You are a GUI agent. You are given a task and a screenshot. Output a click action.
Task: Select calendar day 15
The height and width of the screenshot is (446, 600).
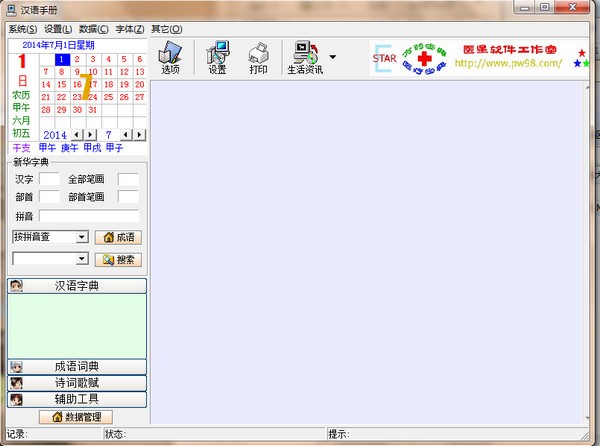[x=62, y=85]
